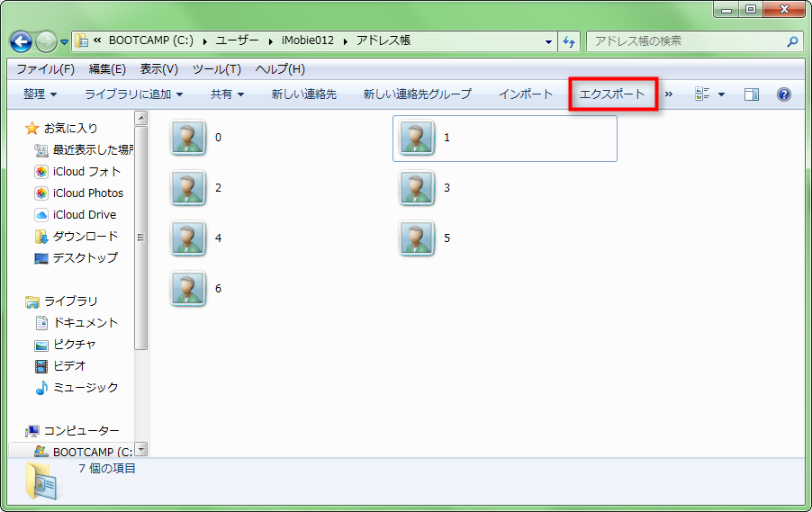This screenshot has height=512, width=812.
Task: Show more toolbar commands chevron
Action: pos(669,94)
